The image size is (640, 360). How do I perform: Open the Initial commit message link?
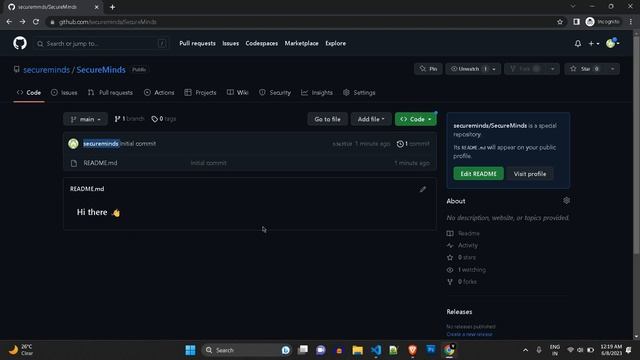[x=138, y=144]
